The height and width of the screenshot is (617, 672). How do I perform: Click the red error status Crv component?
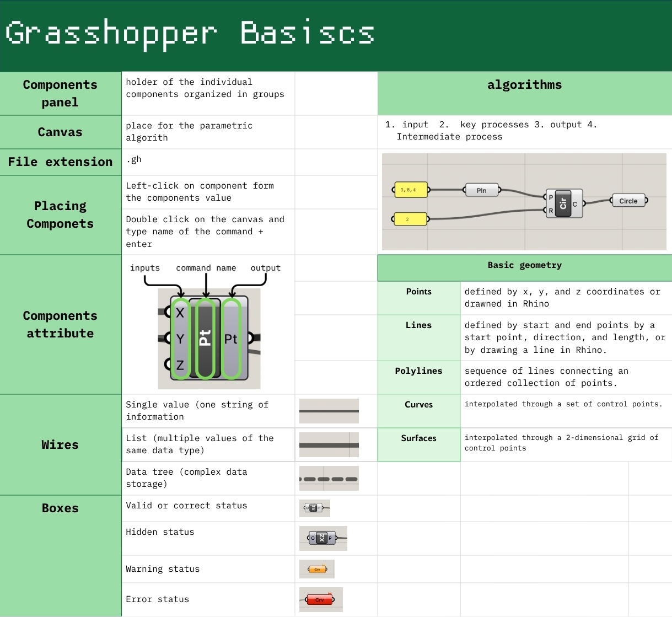point(320,600)
